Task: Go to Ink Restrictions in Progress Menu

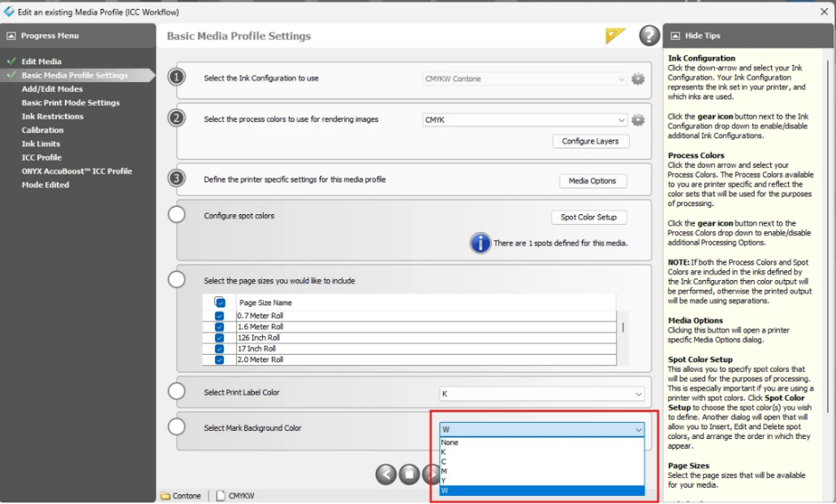Action: click(x=53, y=116)
